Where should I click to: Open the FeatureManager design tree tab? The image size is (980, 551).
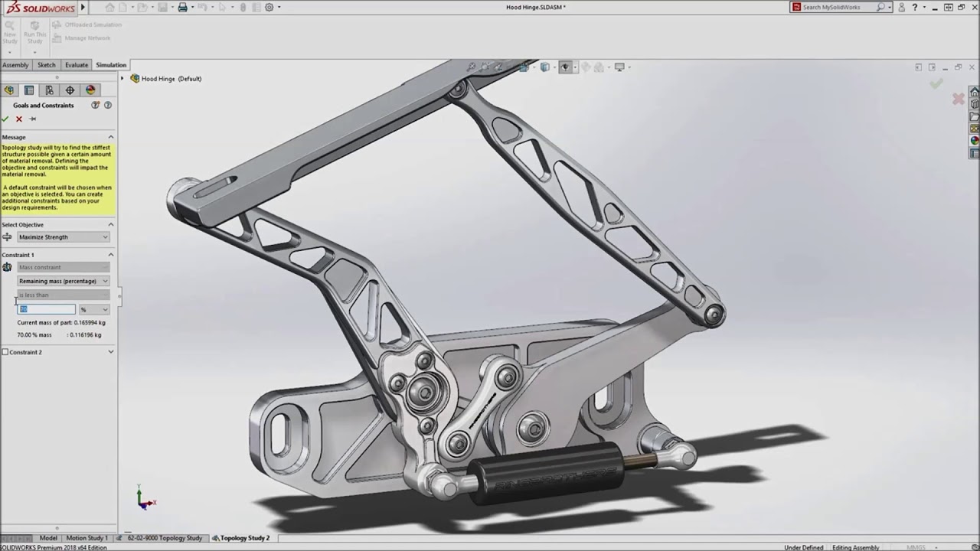(8, 90)
